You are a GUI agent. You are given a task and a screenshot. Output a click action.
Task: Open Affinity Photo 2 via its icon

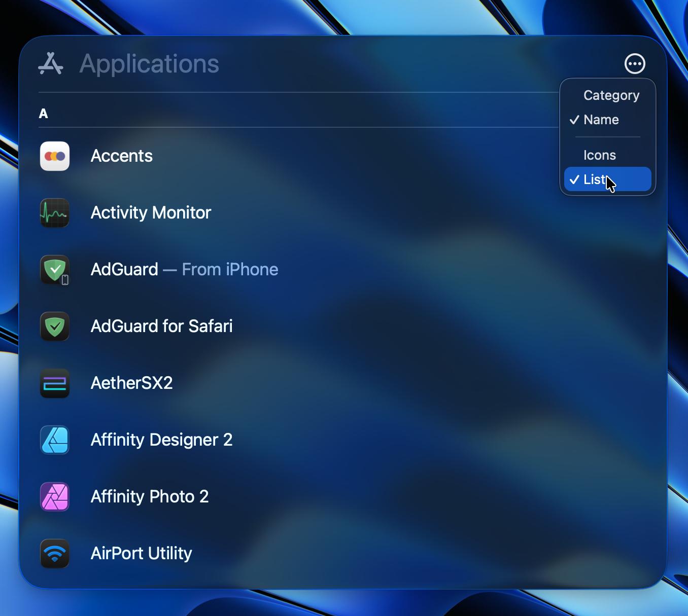pyautogui.click(x=54, y=497)
